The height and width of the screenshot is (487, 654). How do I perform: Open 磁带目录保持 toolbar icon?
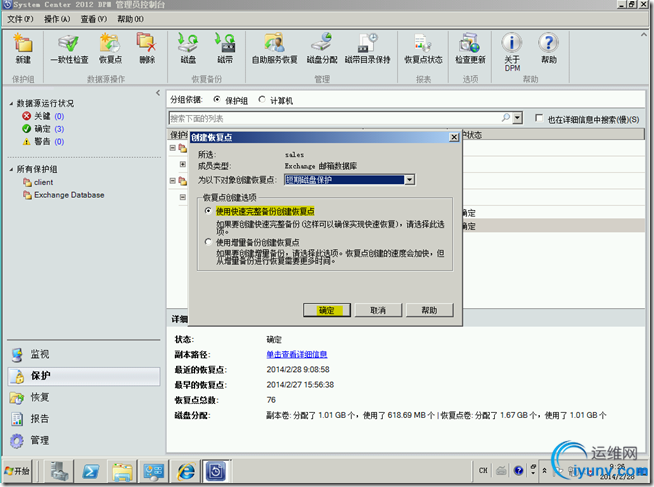367,49
